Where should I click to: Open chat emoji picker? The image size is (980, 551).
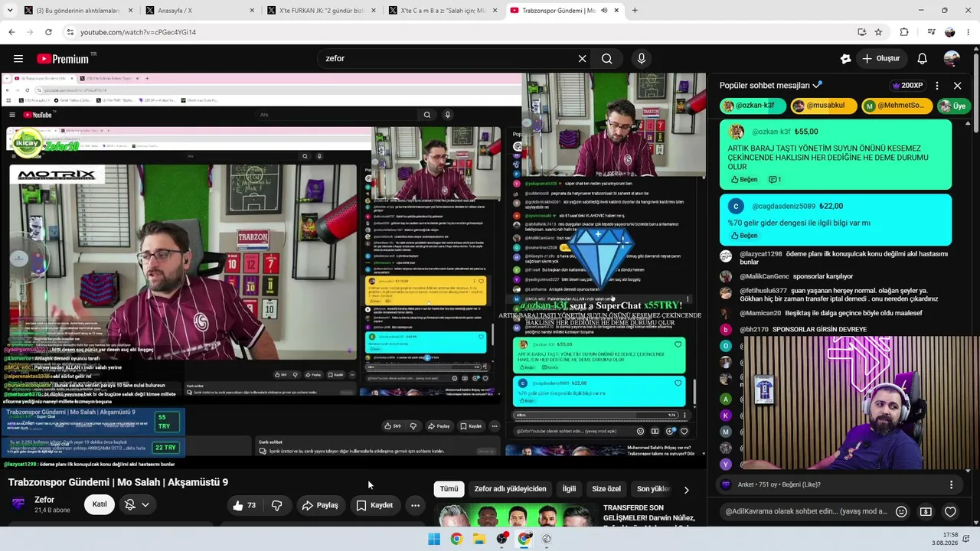coord(901,511)
